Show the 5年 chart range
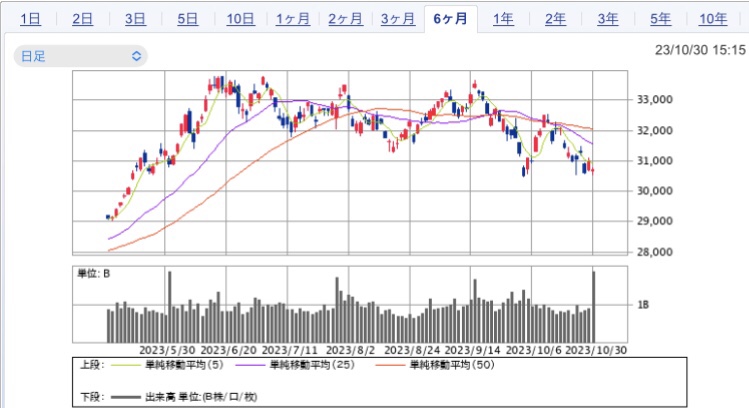The image size is (749, 408). click(661, 19)
